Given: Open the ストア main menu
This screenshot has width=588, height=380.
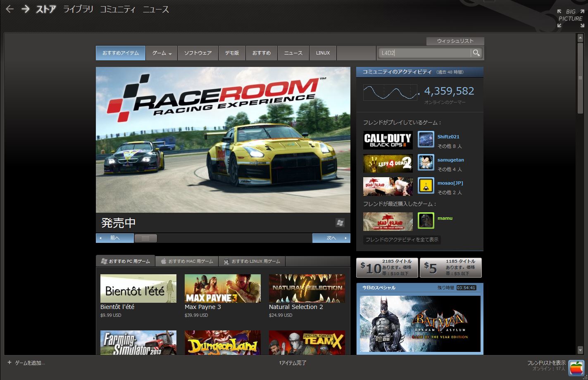Looking at the screenshot, I should click(x=45, y=9).
